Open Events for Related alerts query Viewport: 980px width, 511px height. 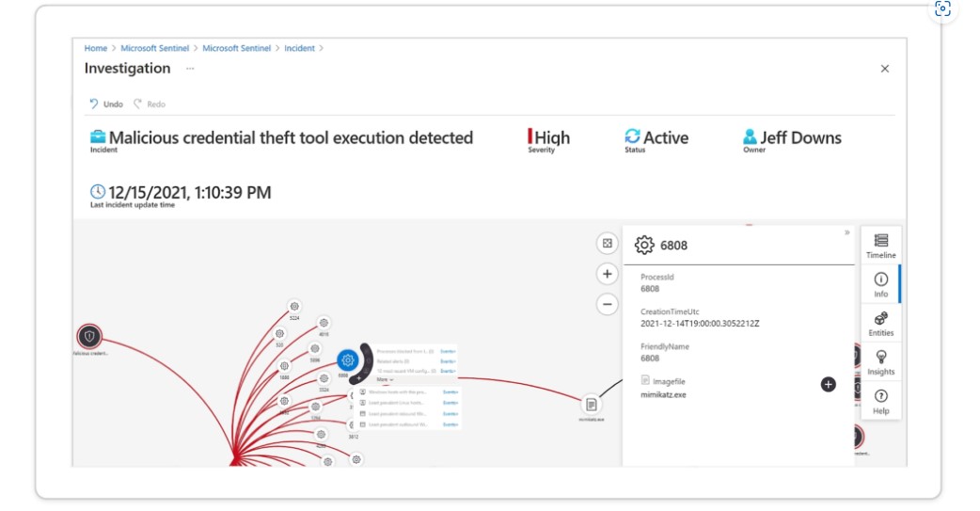coord(448,361)
